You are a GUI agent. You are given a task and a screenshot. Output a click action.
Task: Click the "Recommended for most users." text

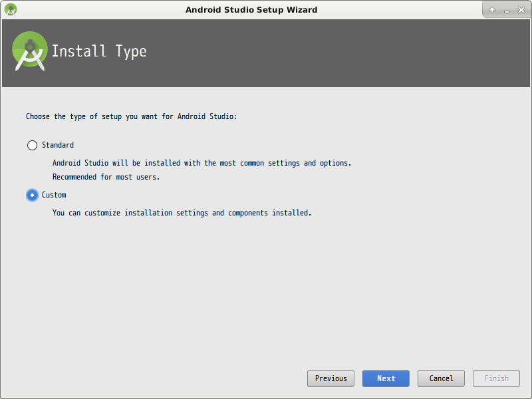pos(106,177)
